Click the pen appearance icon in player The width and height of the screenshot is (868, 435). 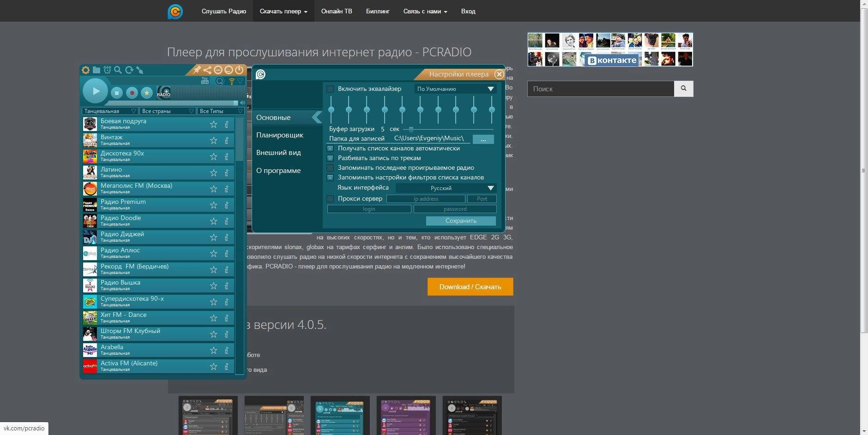tap(140, 70)
